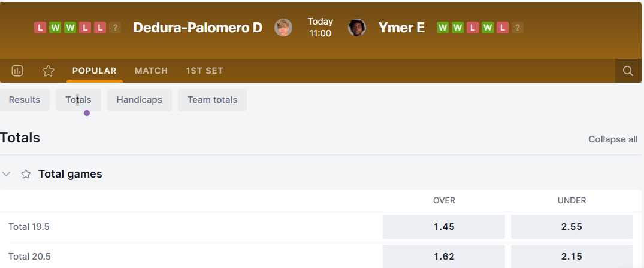Select the Results filter chip

[x=25, y=100]
